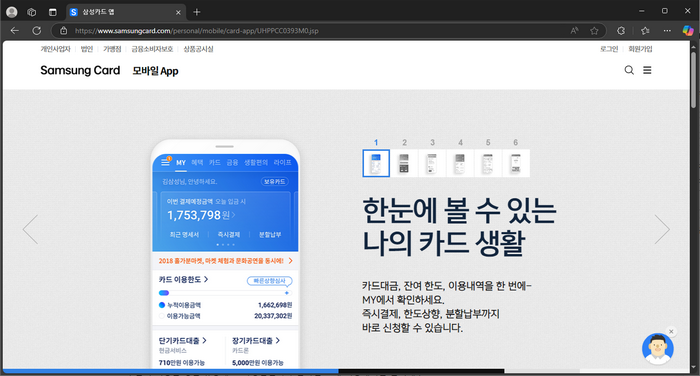
Task: Open browser Settings and more ellipsis
Action: coord(667,30)
